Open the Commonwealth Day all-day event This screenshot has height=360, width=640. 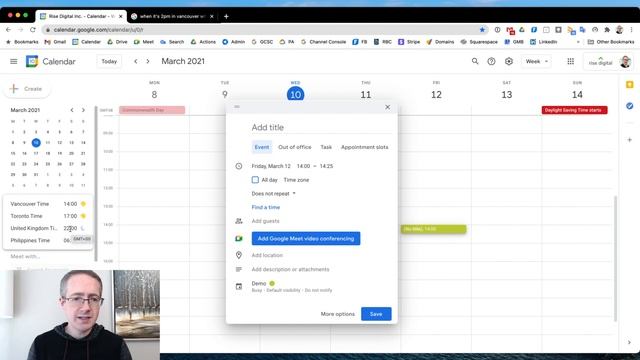click(x=152, y=110)
